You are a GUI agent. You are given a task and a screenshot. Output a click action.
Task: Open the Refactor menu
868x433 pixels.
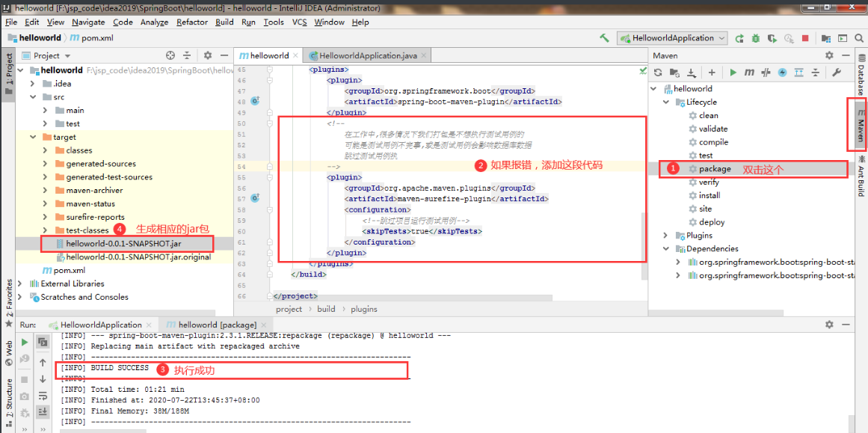click(192, 22)
